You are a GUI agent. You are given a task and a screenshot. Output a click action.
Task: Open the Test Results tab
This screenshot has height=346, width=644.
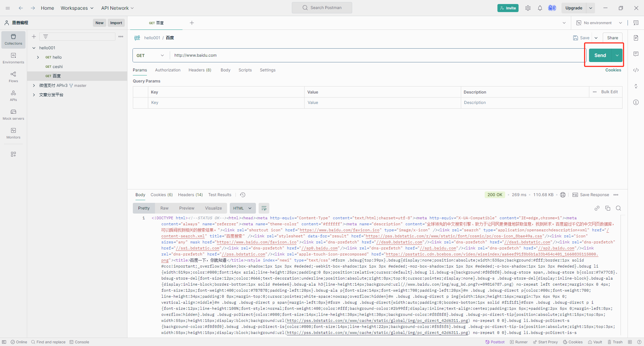[220, 195]
